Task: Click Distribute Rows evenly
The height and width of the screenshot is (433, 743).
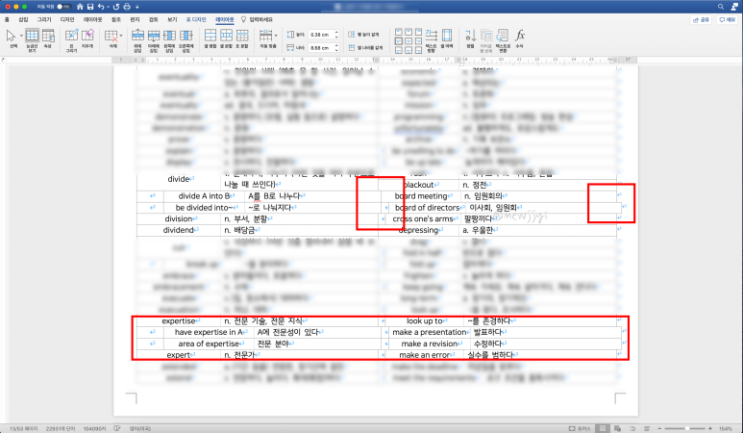Action: pyautogui.click(x=363, y=35)
